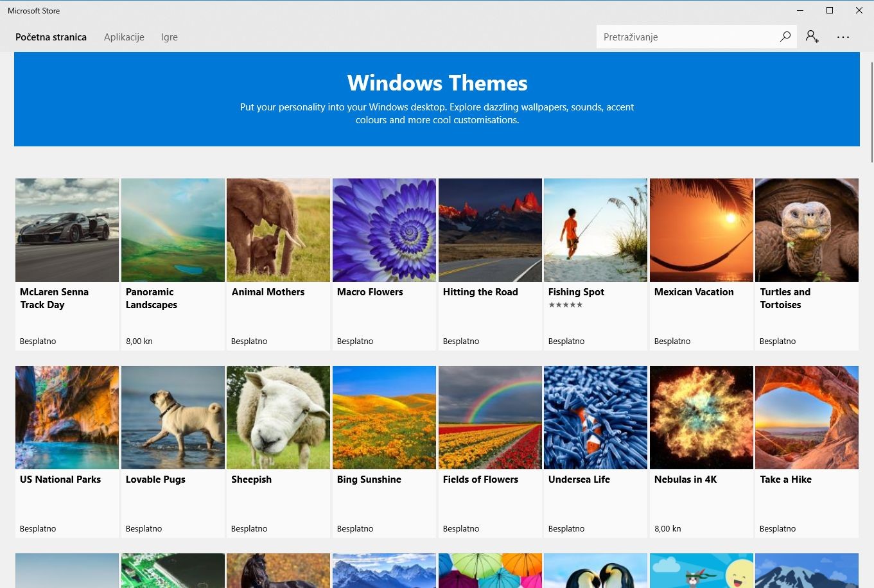Open the sign-in account icon
The height and width of the screenshot is (588, 874).
click(x=812, y=37)
